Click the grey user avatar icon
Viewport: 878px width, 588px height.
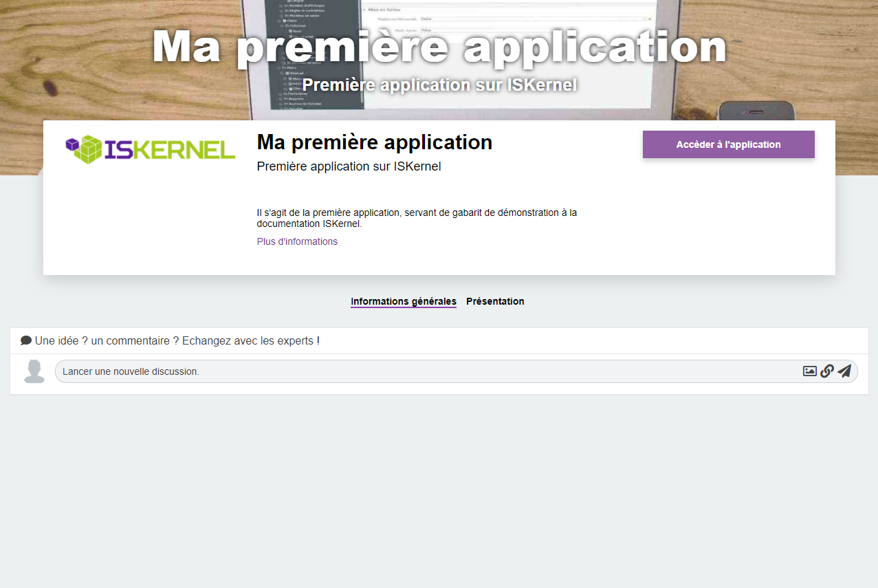click(x=34, y=371)
